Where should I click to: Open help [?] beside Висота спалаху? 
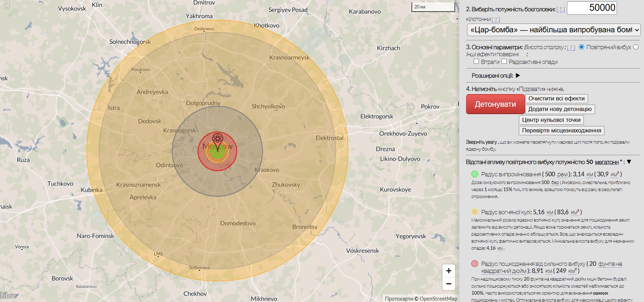click(571, 47)
